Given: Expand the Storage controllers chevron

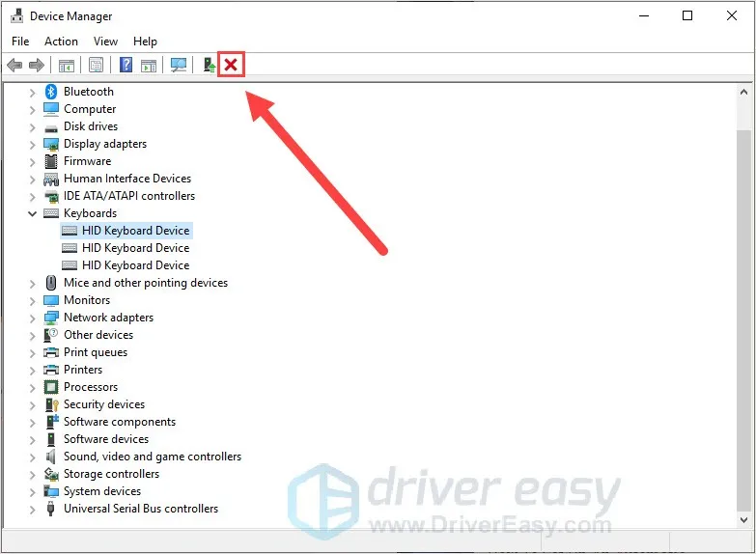Looking at the screenshot, I should click(32, 474).
